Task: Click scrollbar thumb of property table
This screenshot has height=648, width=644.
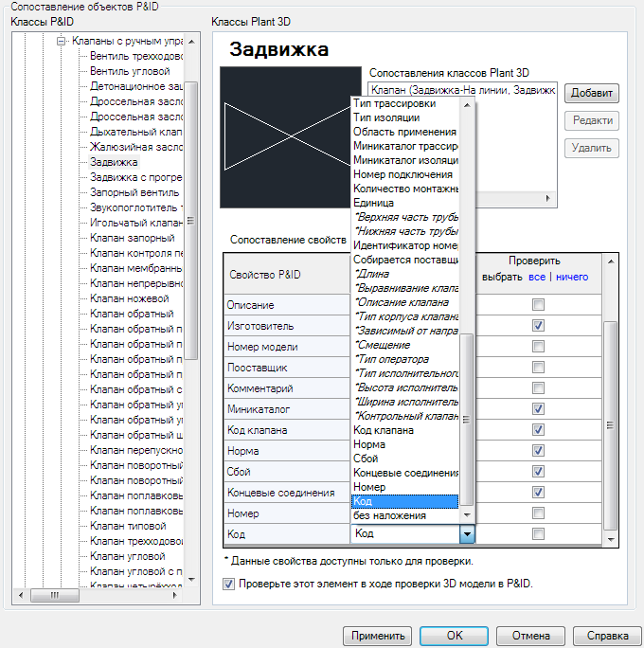Action: pos(610,424)
